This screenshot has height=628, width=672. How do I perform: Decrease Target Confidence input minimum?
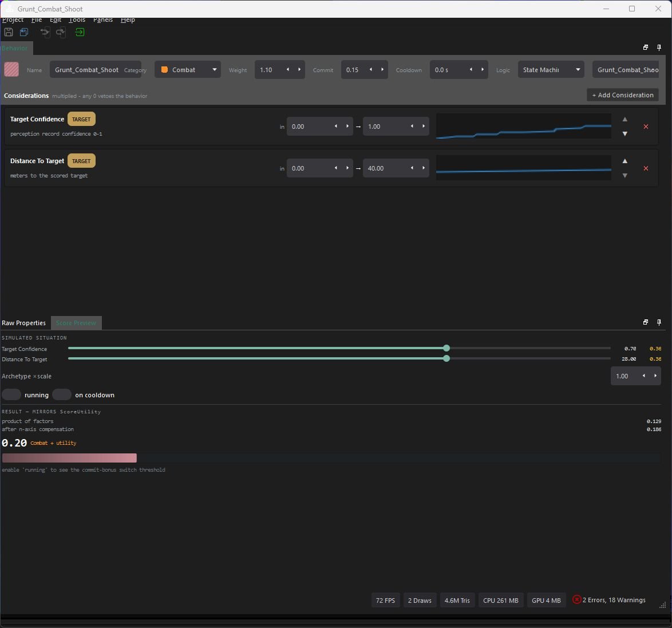335,126
